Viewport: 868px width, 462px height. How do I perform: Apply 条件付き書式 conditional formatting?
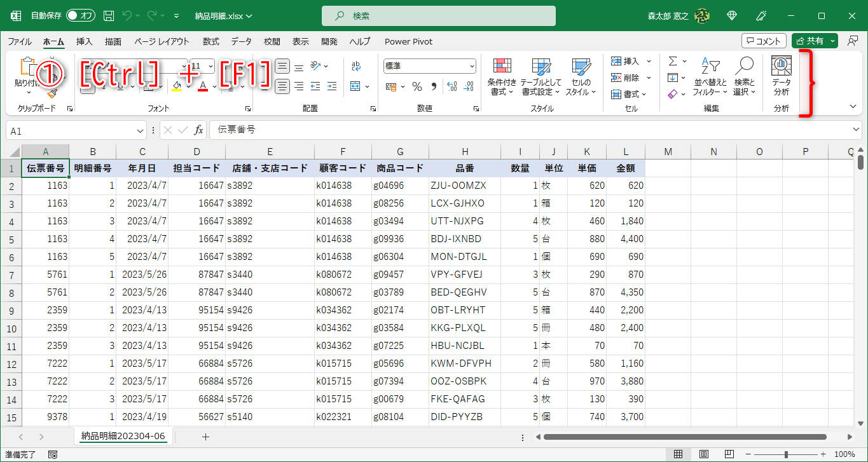tap(502, 76)
